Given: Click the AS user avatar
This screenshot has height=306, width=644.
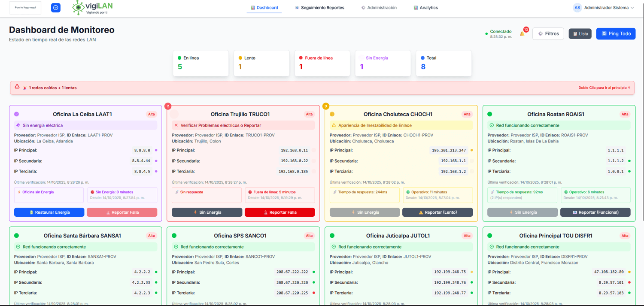Looking at the screenshot, I should click(x=577, y=8).
